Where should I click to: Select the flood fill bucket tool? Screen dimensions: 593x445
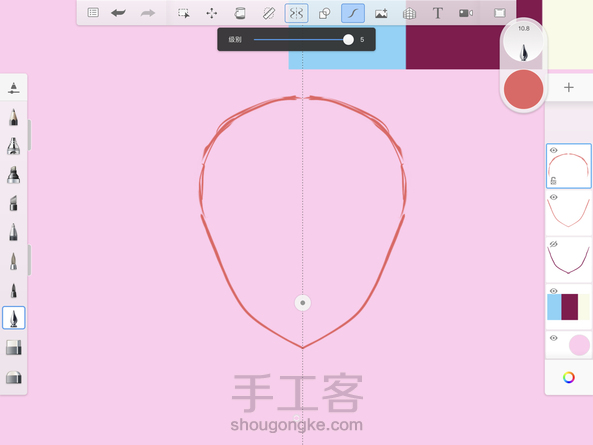(240, 13)
